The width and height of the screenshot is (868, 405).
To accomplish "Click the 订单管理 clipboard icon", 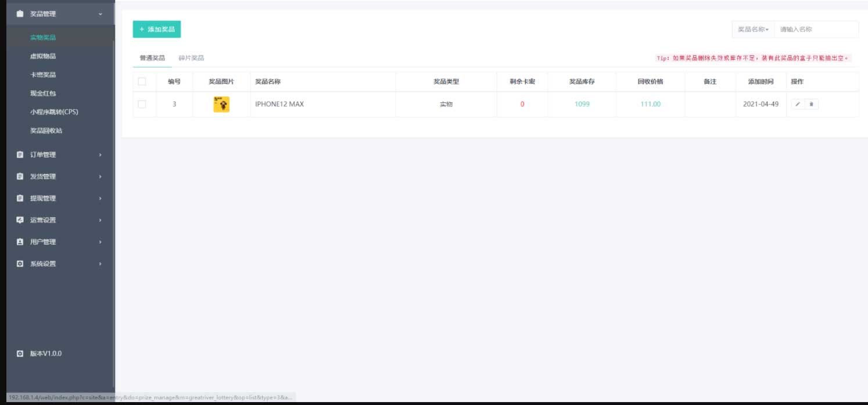I will [20, 155].
